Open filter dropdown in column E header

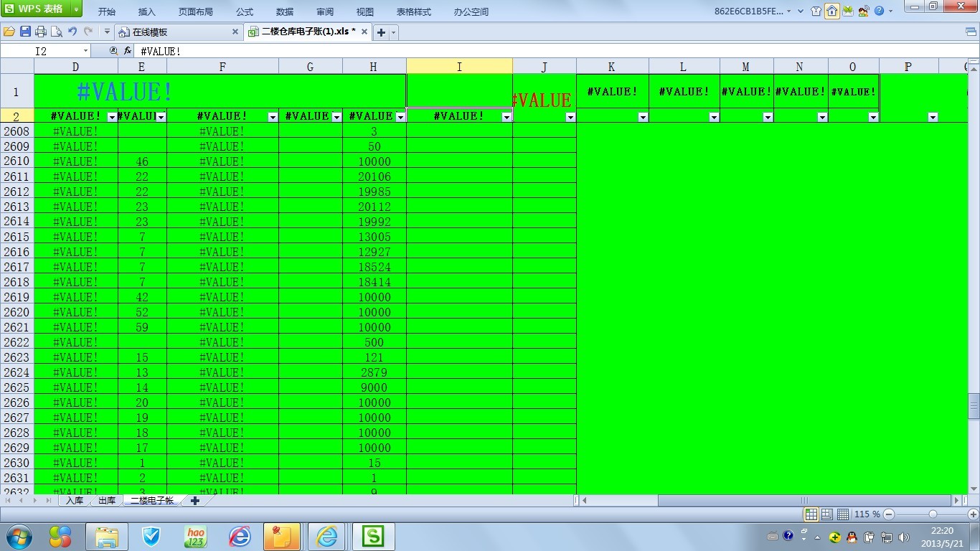tap(161, 117)
